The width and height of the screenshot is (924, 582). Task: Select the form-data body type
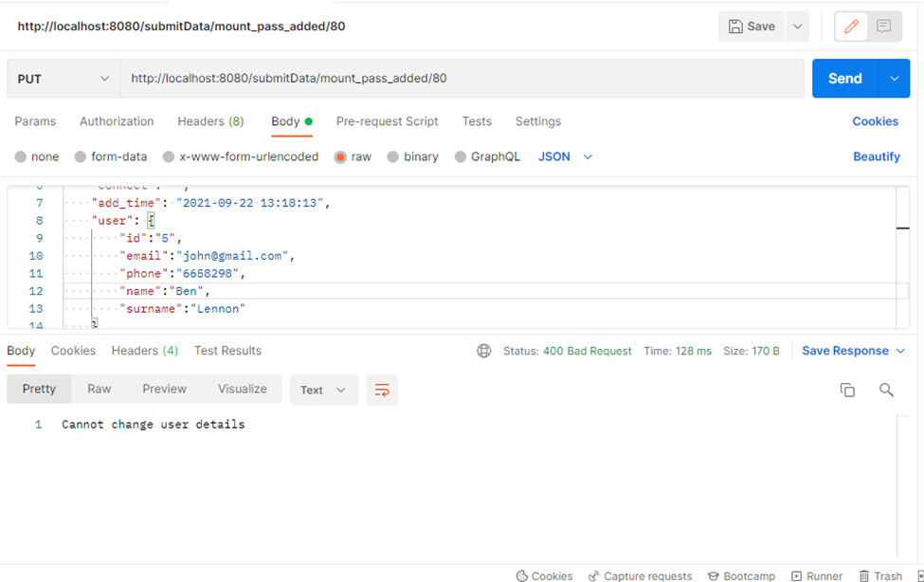tap(110, 156)
